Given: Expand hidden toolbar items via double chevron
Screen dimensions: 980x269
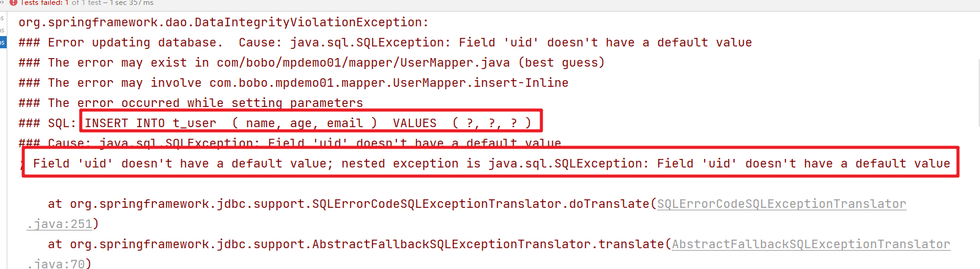Looking at the screenshot, I should (2, 2).
